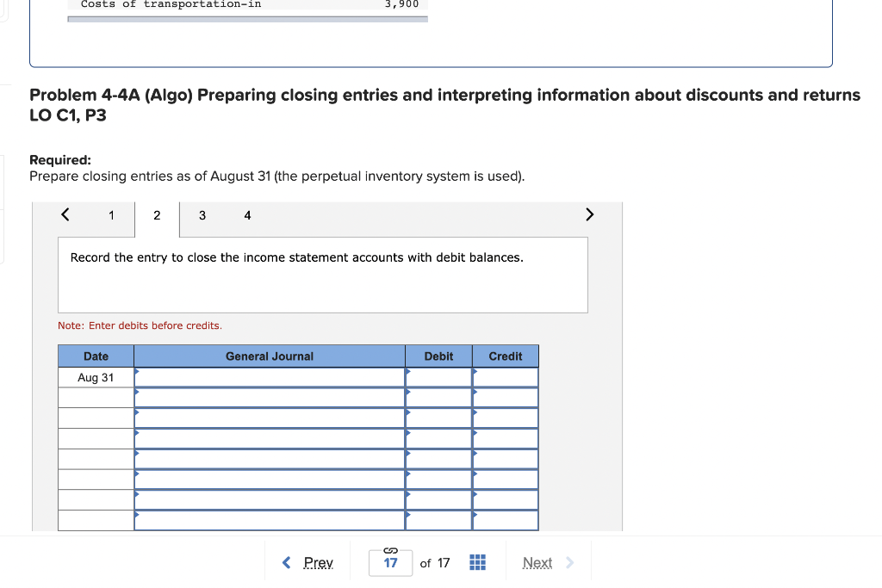Image resolution: width=882 pixels, height=588 pixels.
Task: Click the link icon above question number
Action: pyautogui.click(x=390, y=550)
